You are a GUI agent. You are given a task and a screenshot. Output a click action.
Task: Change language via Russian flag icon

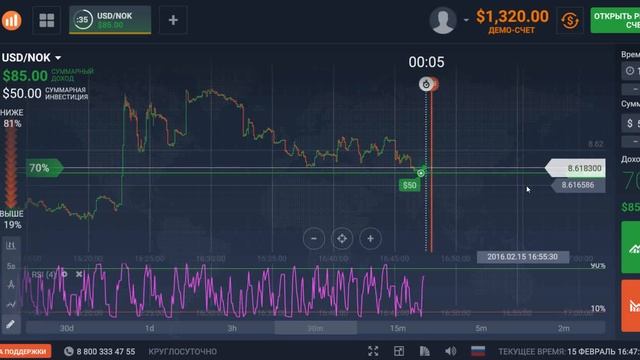(x=478, y=351)
